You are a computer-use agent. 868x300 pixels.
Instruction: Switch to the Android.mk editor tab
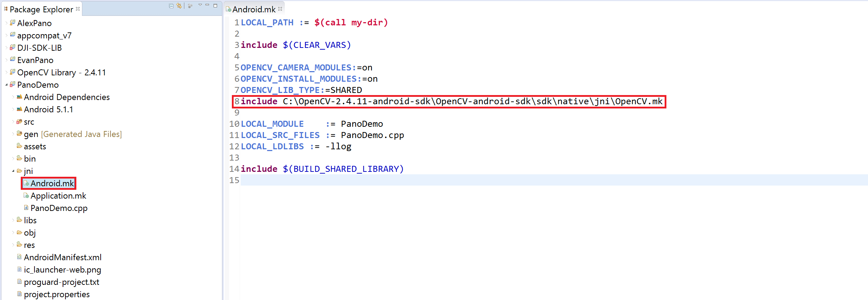[x=253, y=10]
